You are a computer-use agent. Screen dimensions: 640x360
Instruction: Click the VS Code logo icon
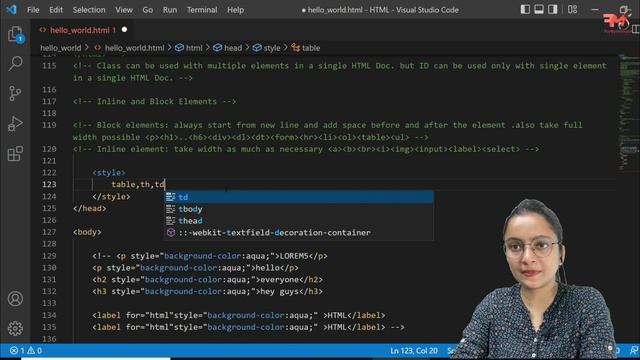pyautogui.click(x=11, y=9)
